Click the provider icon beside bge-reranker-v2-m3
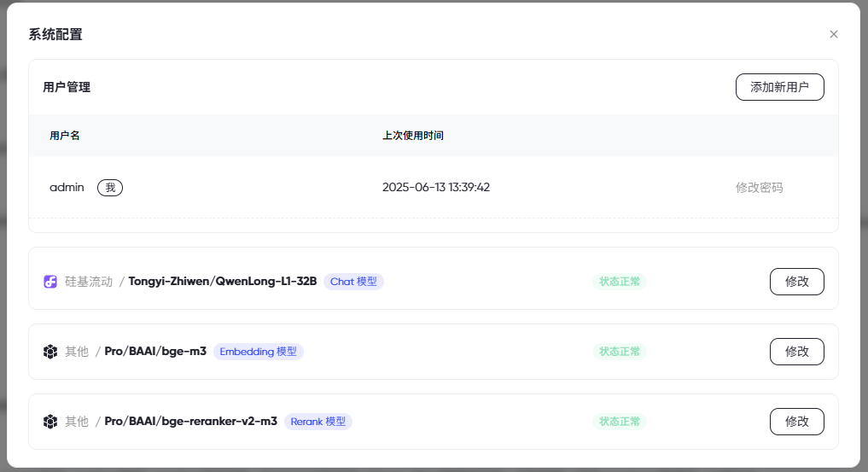This screenshot has width=868, height=472. point(50,422)
